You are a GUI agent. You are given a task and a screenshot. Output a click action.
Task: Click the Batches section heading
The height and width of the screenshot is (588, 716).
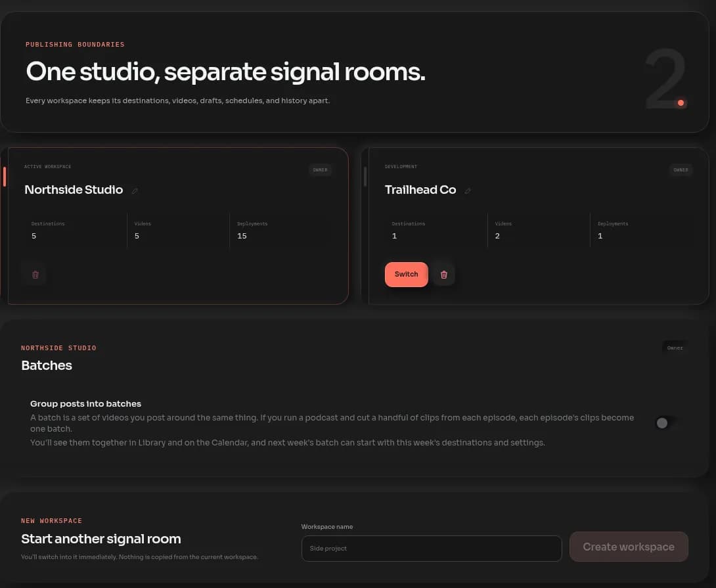coord(47,365)
